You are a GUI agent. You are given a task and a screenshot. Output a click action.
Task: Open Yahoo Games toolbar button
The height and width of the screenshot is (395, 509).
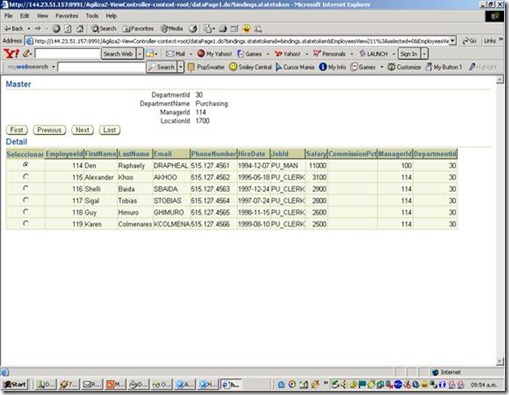249,54
